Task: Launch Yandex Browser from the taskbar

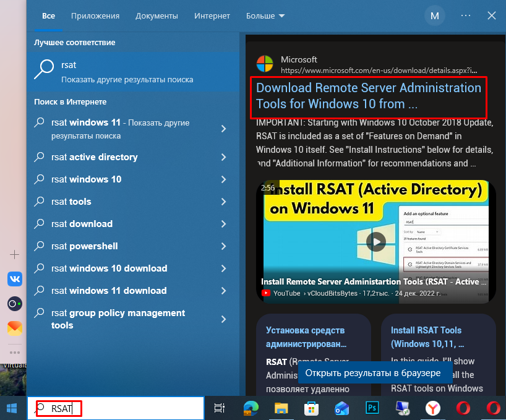Action: [x=433, y=408]
